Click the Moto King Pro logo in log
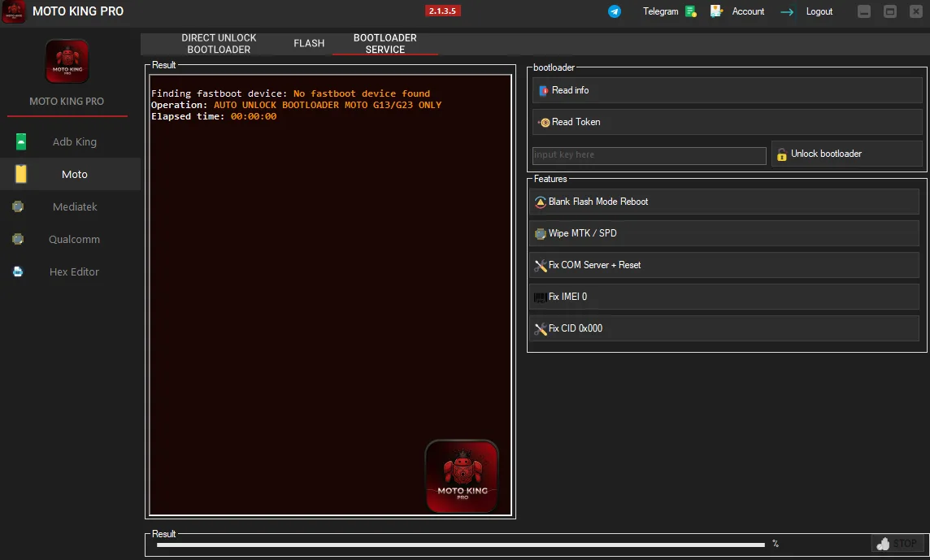Image resolution: width=930 pixels, height=560 pixels. (x=462, y=476)
